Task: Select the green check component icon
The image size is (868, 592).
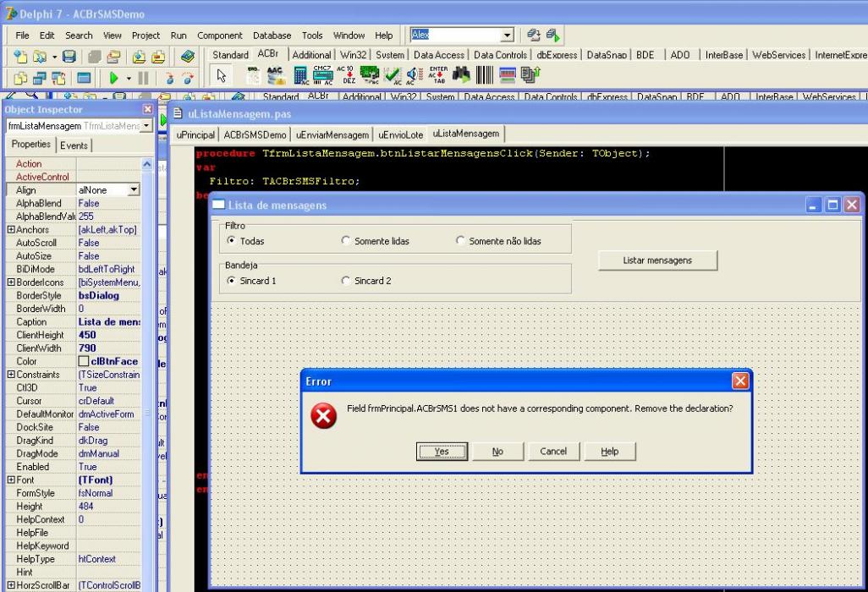Action: (x=394, y=75)
